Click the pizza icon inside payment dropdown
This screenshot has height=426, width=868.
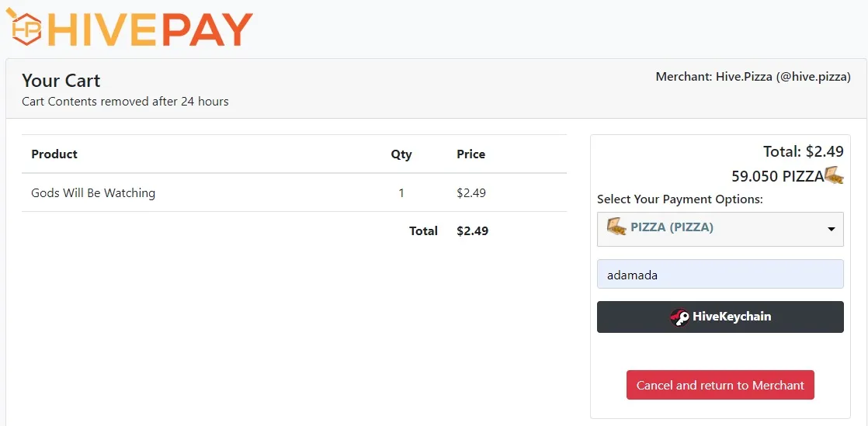click(616, 227)
